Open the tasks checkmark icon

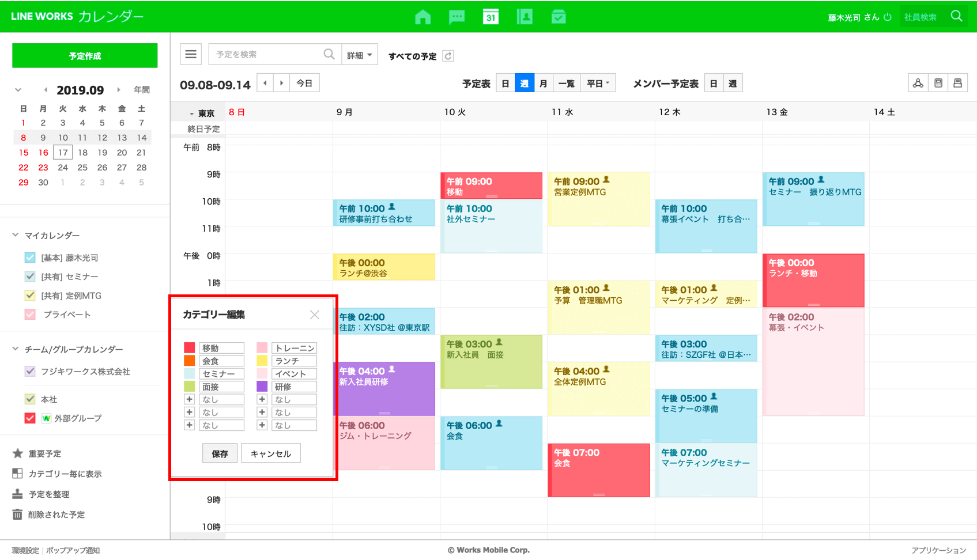[x=558, y=17]
